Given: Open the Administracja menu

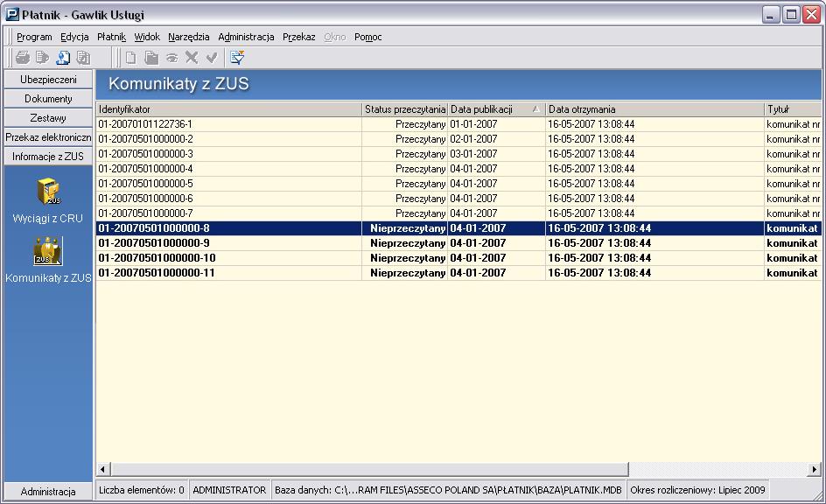Looking at the screenshot, I should (x=246, y=37).
